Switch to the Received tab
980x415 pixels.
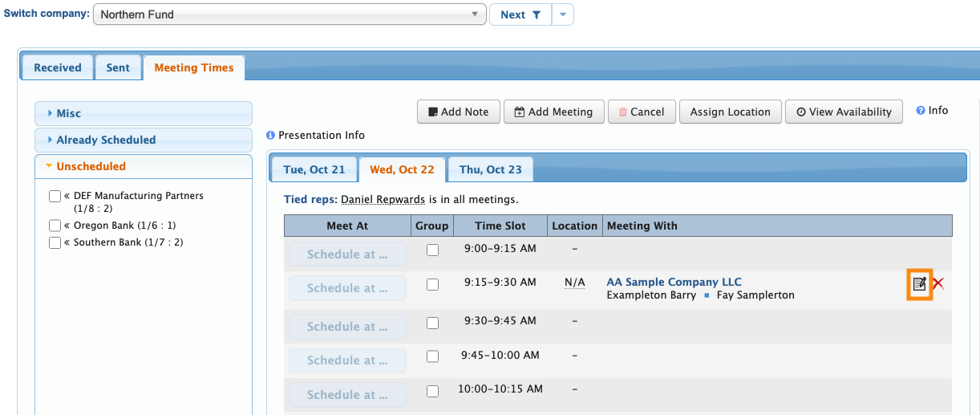point(58,67)
